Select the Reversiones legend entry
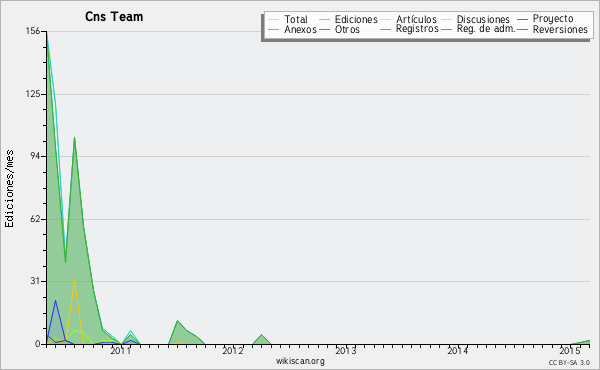600x370 pixels. pos(560,29)
